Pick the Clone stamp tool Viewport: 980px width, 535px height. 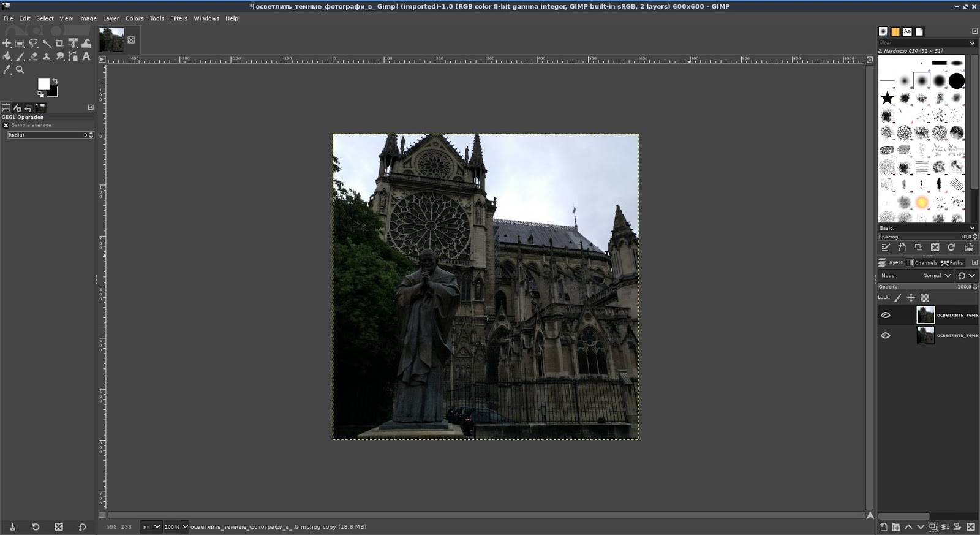pos(47,56)
